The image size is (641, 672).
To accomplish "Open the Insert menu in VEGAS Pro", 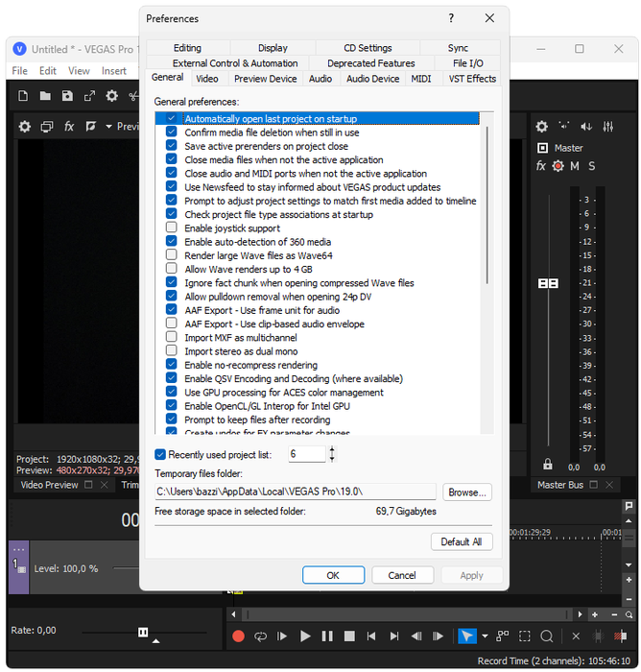I will (x=114, y=71).
